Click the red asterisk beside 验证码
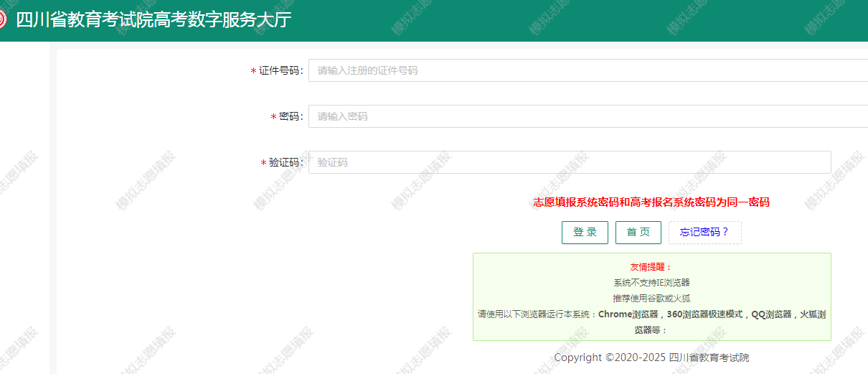This screenshot has height=374, width=868. click(263, 164)
